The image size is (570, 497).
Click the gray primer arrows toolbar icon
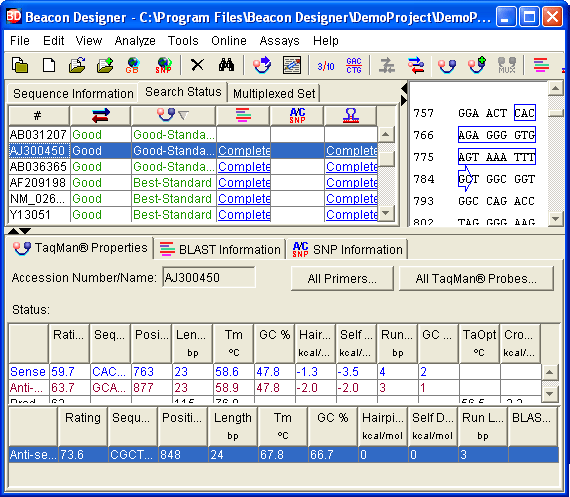[387, 65]
